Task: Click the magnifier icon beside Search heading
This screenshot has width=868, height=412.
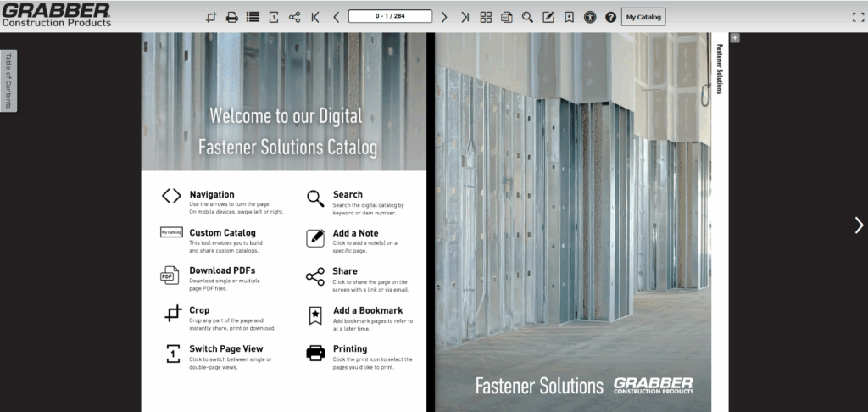Action: [x=315, y=198]
